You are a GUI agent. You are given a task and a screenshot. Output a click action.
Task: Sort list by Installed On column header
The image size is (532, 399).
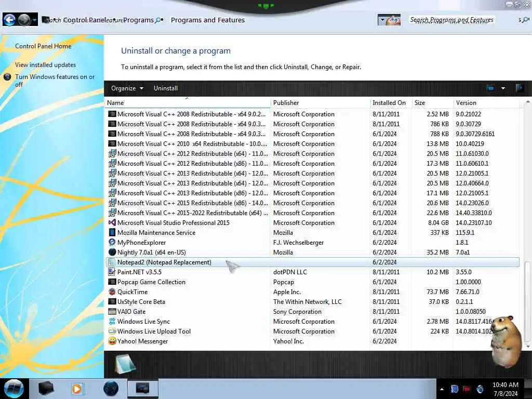(x=391, y=103)
